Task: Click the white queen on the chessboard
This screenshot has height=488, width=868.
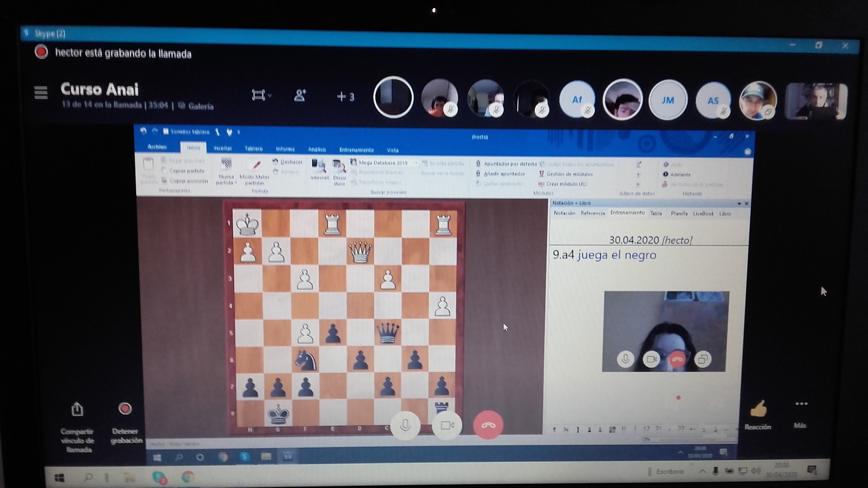Action: coord(360,252)
